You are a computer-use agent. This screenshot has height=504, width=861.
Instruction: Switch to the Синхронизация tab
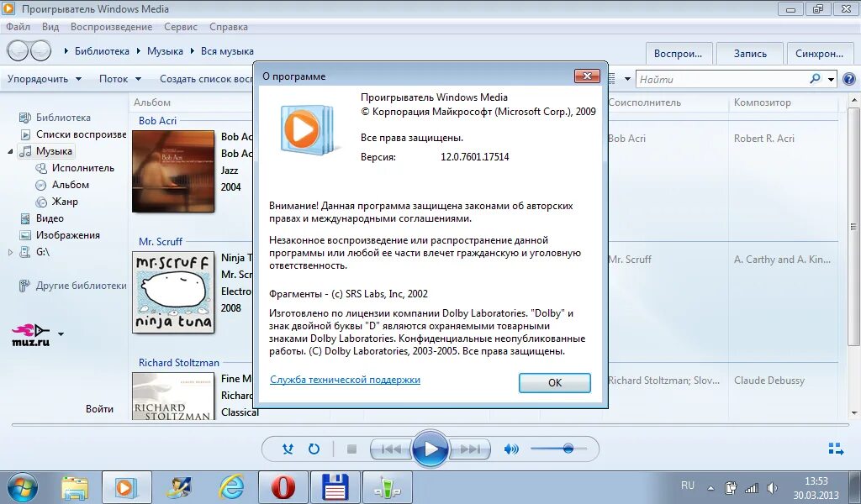[x=819, y=54]
